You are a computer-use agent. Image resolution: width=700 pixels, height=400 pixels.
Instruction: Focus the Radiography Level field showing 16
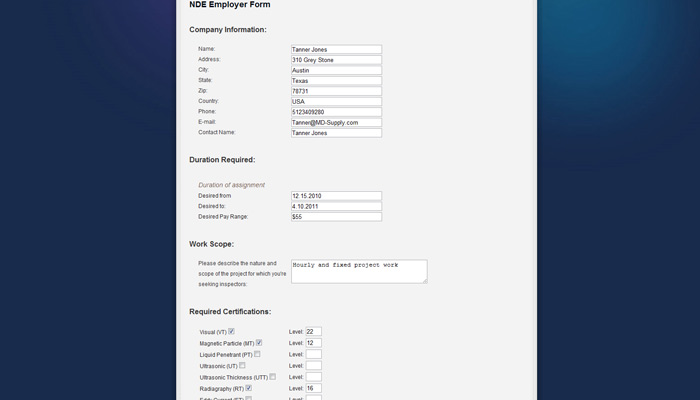pyautogui.click(x=313, y=388)
